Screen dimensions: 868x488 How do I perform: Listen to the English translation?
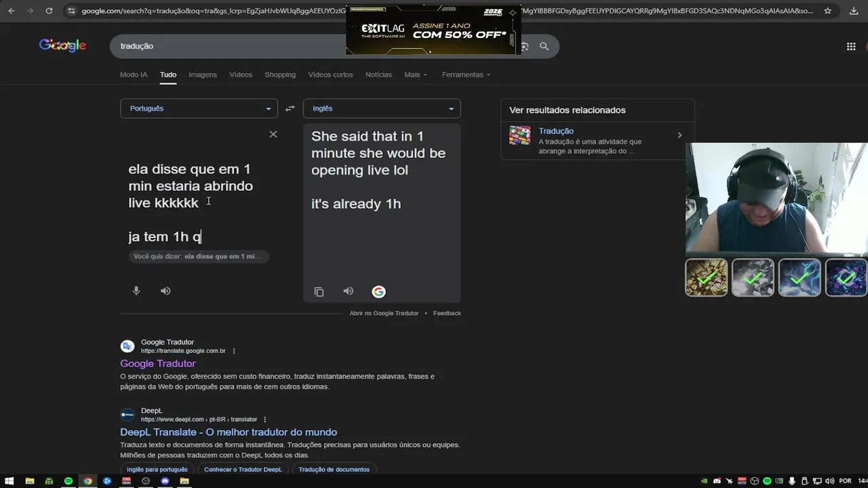point(349,291)
